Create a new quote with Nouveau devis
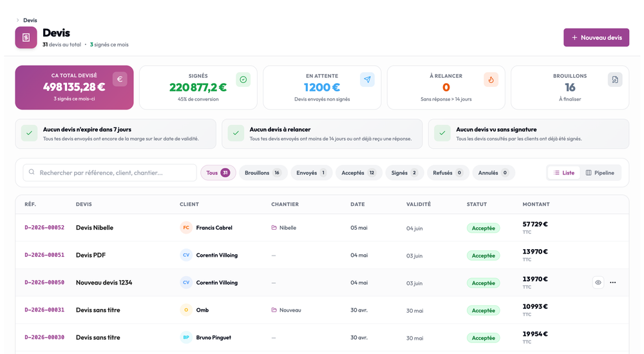 pos(596,37)
